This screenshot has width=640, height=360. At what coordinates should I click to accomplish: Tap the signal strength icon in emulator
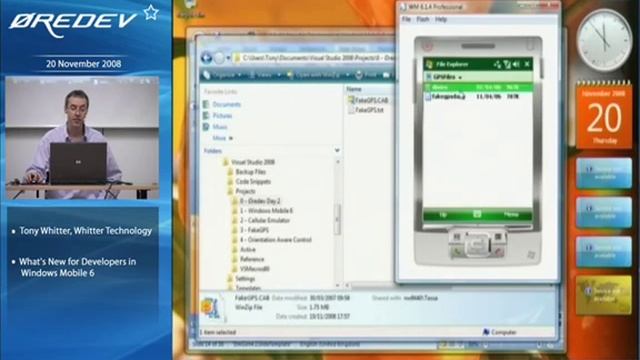tap(507, 64)
